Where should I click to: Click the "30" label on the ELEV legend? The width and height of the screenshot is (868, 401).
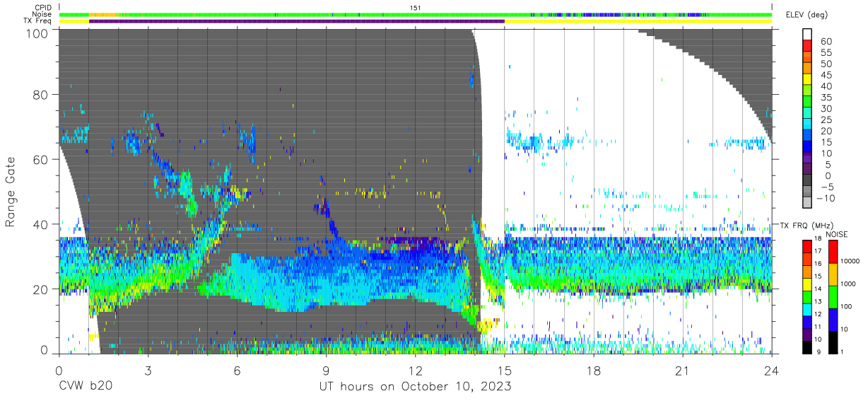(x=826, y=109)
